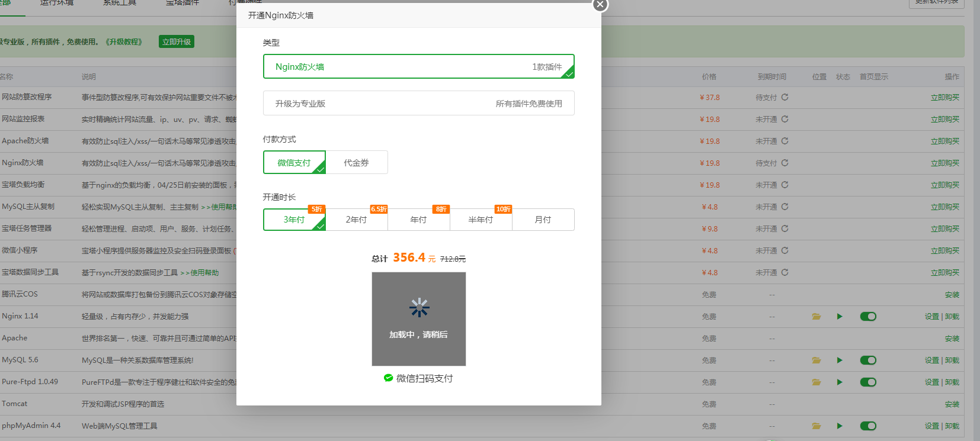Screen dimensions: 980x441
Task: Click the green 立即升级 button
Action: 177,42
